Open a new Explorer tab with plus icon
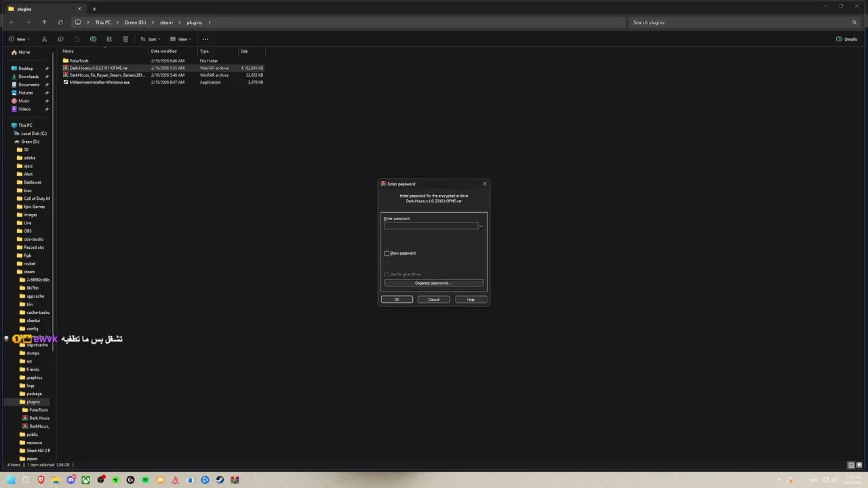 [x=94, y=9]
